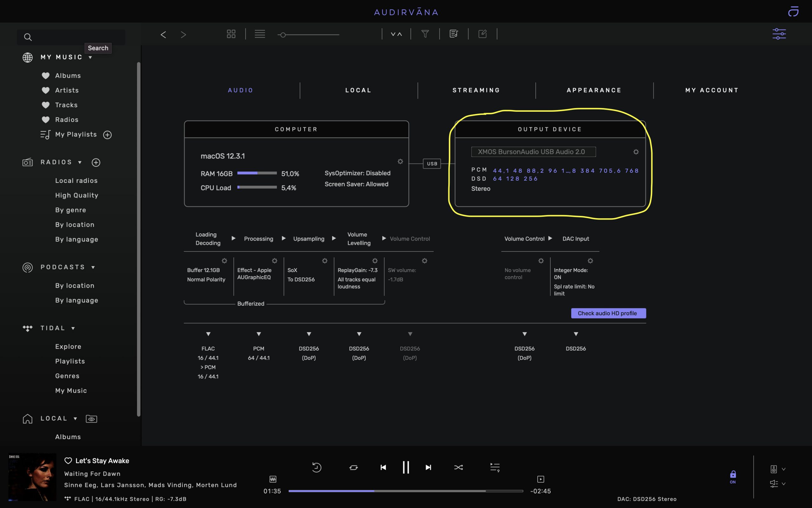812x508 pixels.
Task: Add a new playlist with plus icon
Action: click(108, 135)
